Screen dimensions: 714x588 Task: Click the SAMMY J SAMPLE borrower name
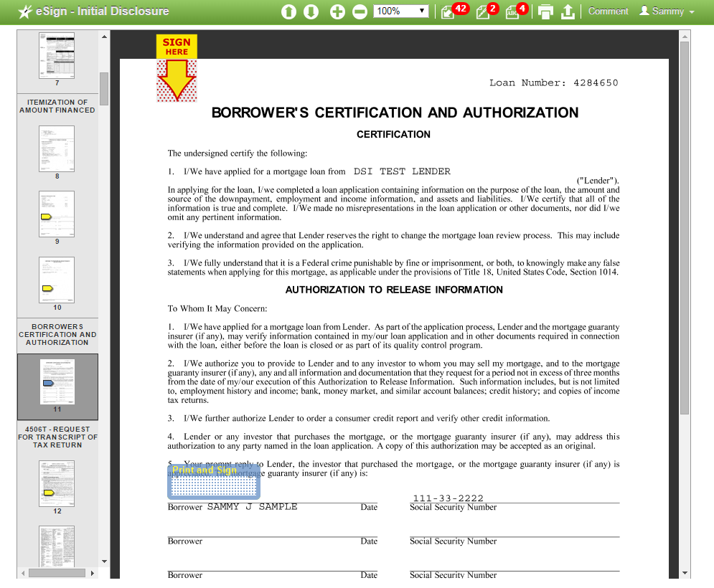[253, 506]
